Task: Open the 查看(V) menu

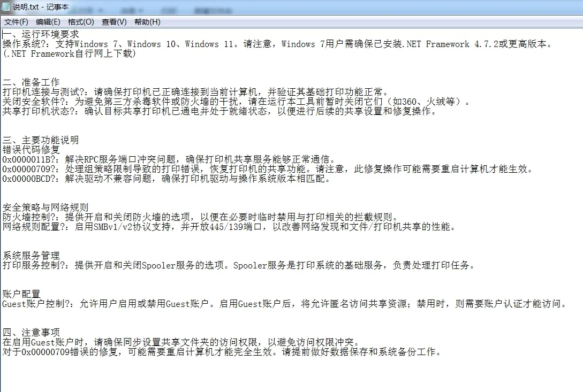Action: (x=114, y=22)
